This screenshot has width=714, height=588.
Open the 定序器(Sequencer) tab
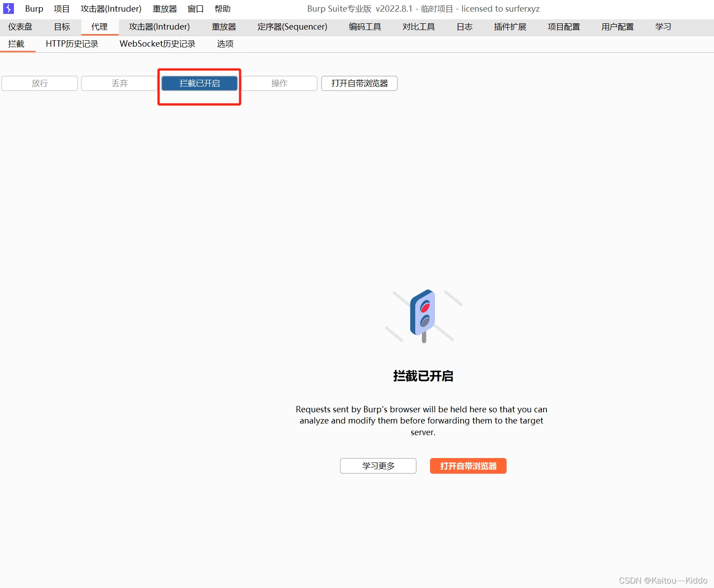[292, 27]
